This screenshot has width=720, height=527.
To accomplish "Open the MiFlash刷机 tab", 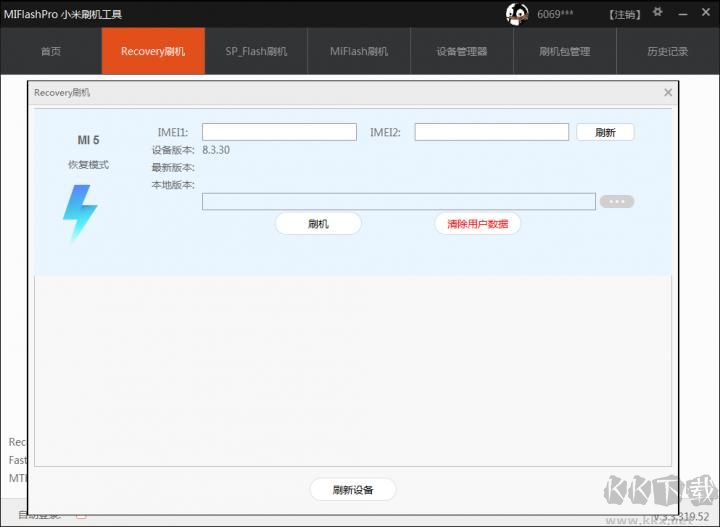I will (x=359, y=51).
